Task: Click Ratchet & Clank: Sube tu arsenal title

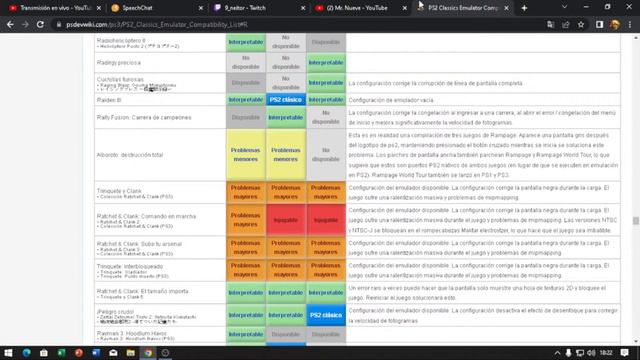Action: tap(139, 244)
